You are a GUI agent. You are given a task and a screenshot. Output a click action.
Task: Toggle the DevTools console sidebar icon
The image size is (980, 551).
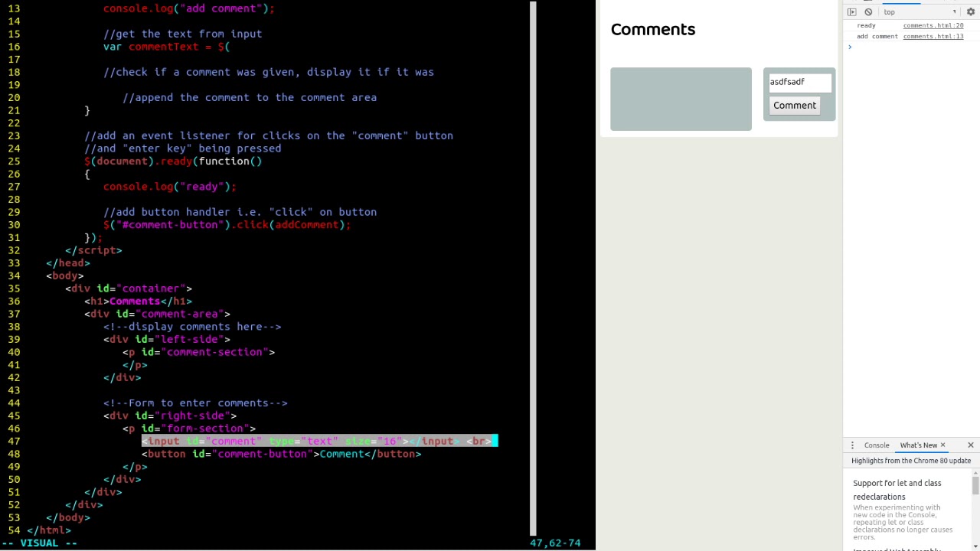click(851, 11)
